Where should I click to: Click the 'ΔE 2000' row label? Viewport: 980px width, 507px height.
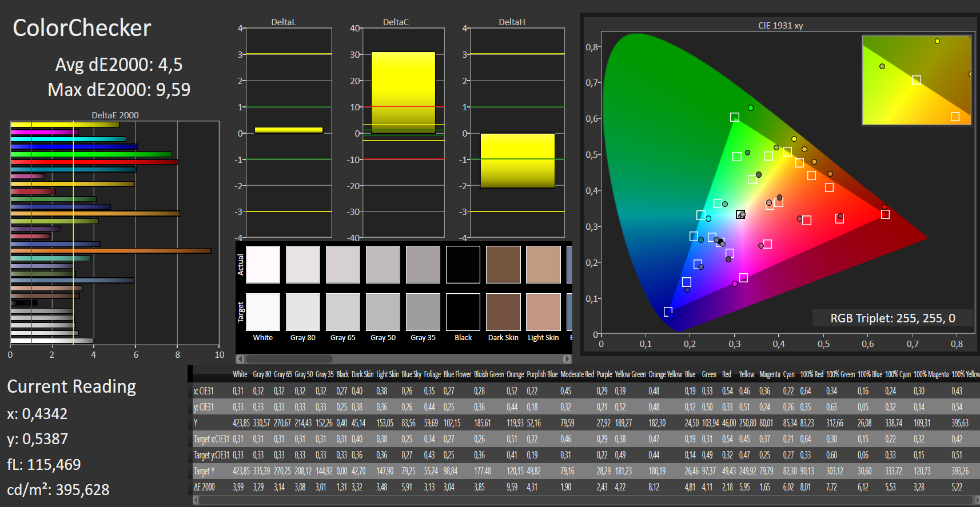tap(204, 487)
